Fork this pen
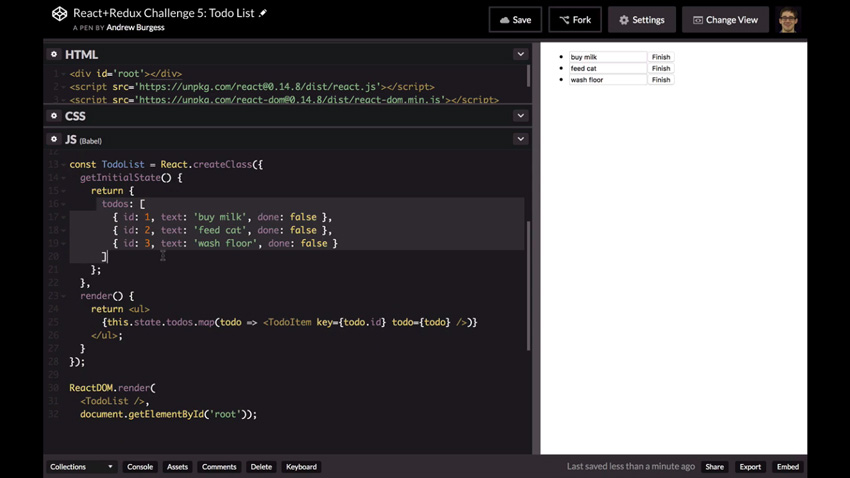Image resolution: width=850 pixels, height=478 pixels. pyautogui.click(x=575, y=20)
